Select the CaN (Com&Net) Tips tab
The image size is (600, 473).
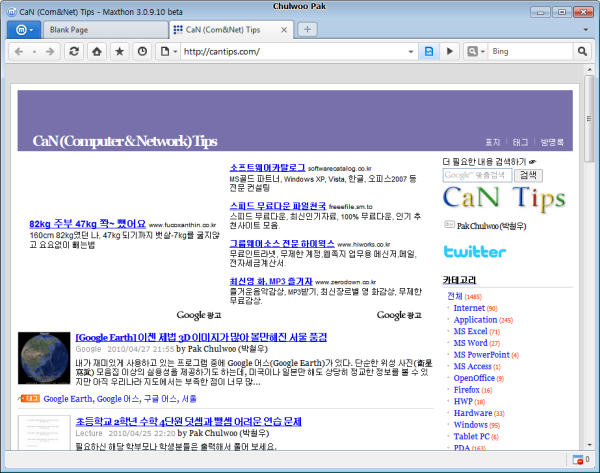pyautogui.click(x=223, y=30)
